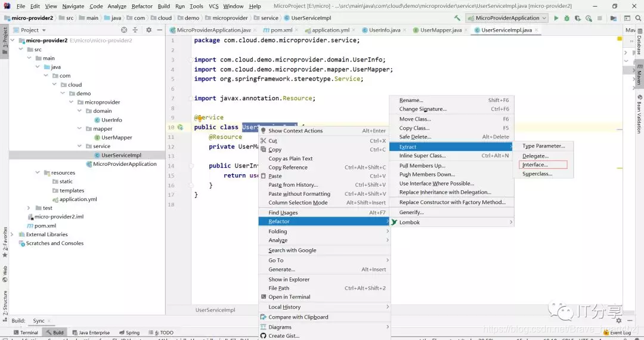
Task: Open the Maven side tool window
Action: 639,74
